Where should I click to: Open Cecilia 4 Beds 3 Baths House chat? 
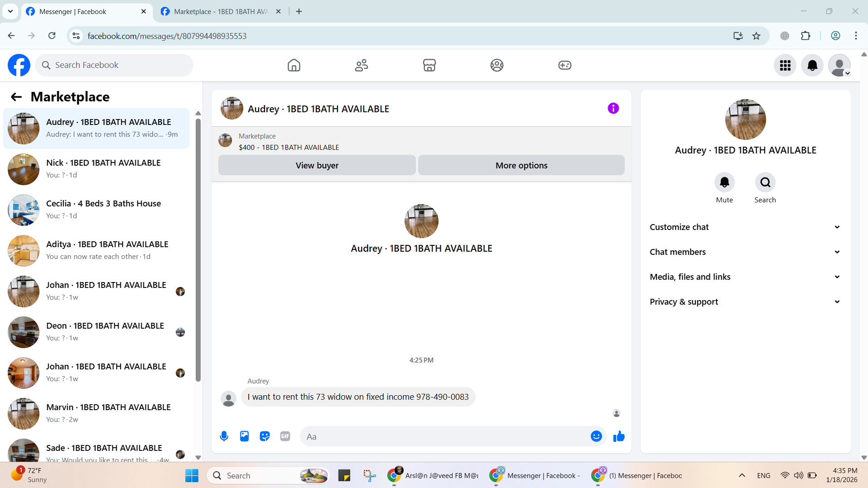(96, 210)
